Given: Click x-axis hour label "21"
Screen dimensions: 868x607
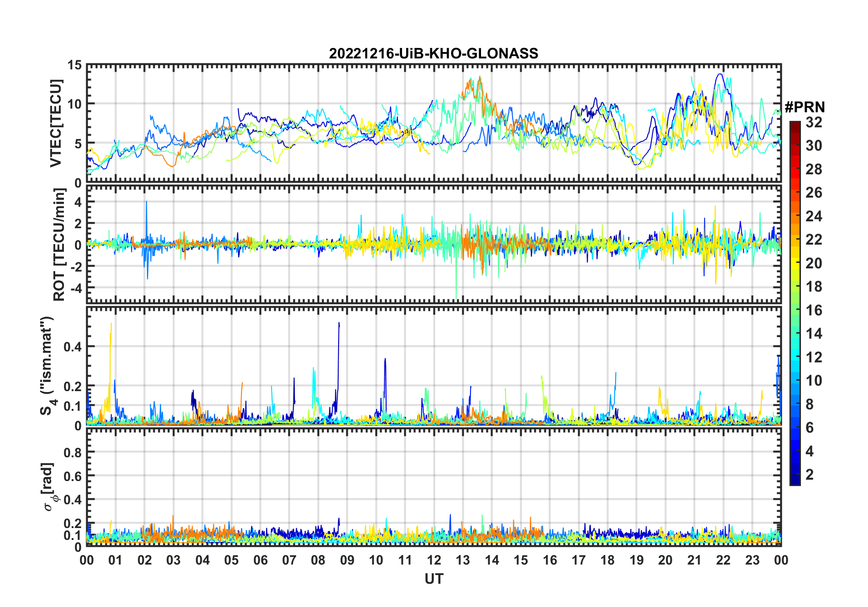Looking at the screenshot, I should point(694,560).
